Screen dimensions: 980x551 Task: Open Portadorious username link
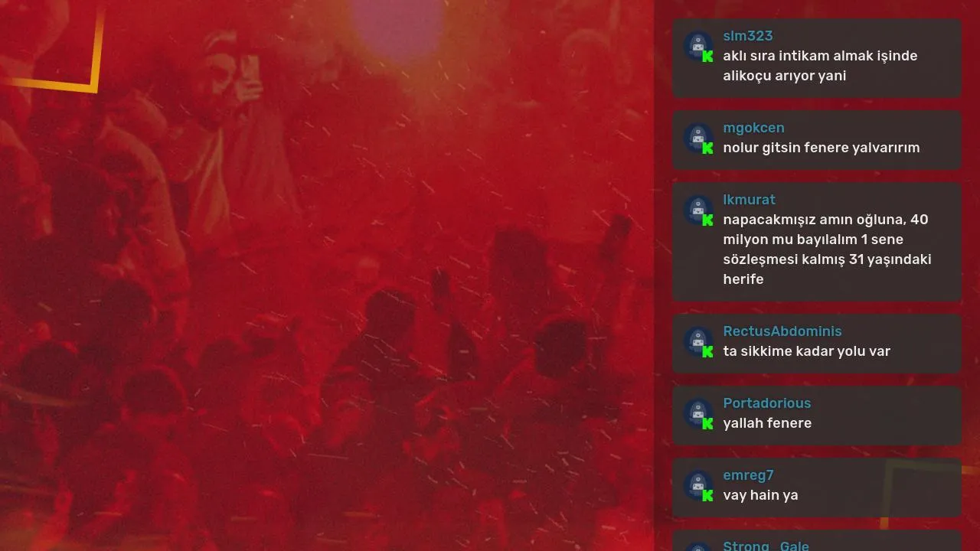767,403
